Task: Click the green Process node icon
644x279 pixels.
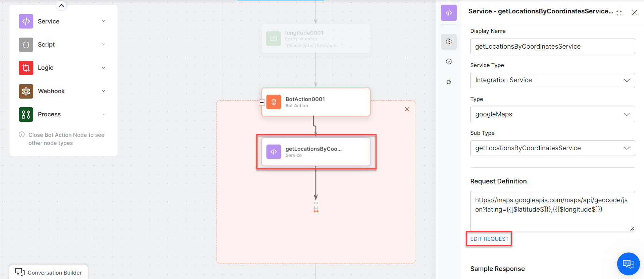Action: [x=26, y=114]
